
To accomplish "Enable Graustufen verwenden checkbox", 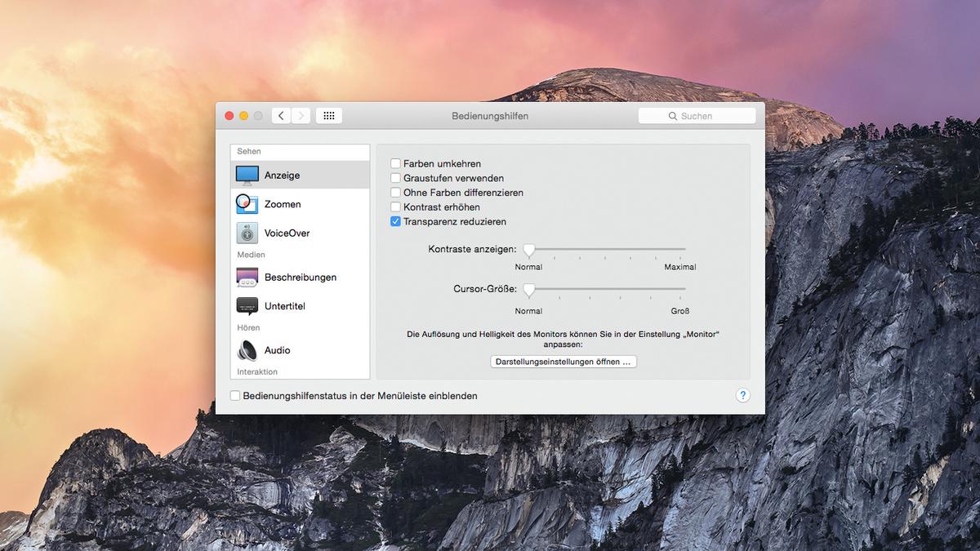I will point(395,178).
